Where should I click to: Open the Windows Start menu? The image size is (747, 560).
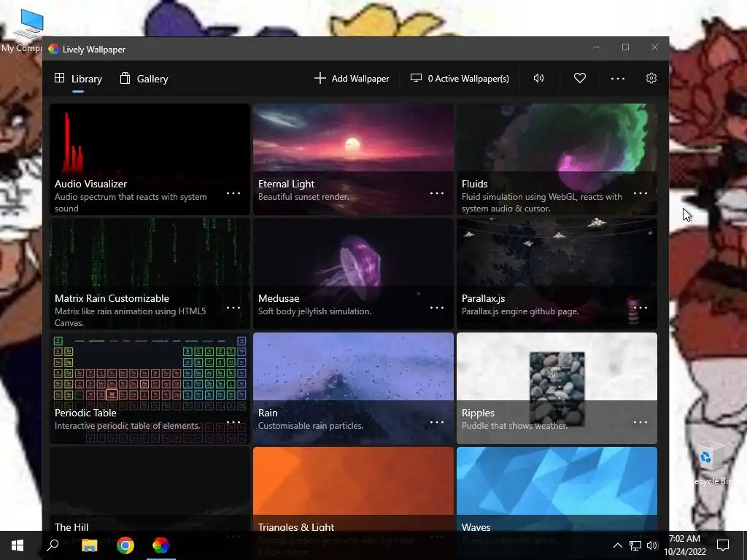(18, 545)
